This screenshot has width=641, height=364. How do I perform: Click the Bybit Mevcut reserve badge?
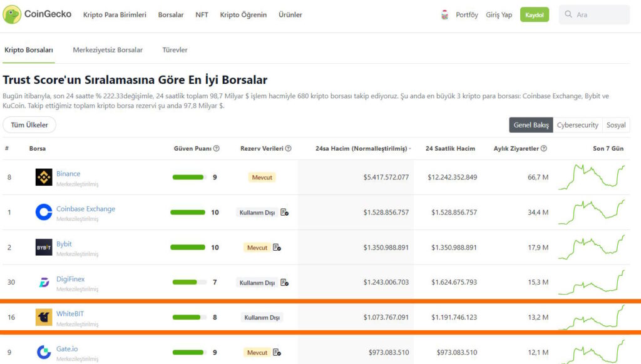point(257,248)
